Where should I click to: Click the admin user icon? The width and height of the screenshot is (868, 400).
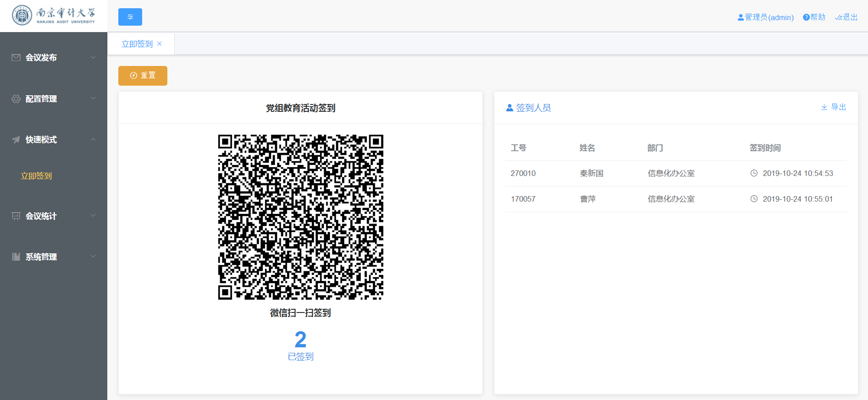coord(741,17)
